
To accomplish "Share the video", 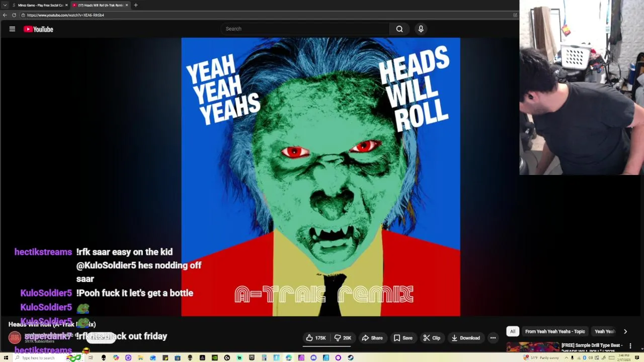I will pyautogui.click(x=372, y=338).
